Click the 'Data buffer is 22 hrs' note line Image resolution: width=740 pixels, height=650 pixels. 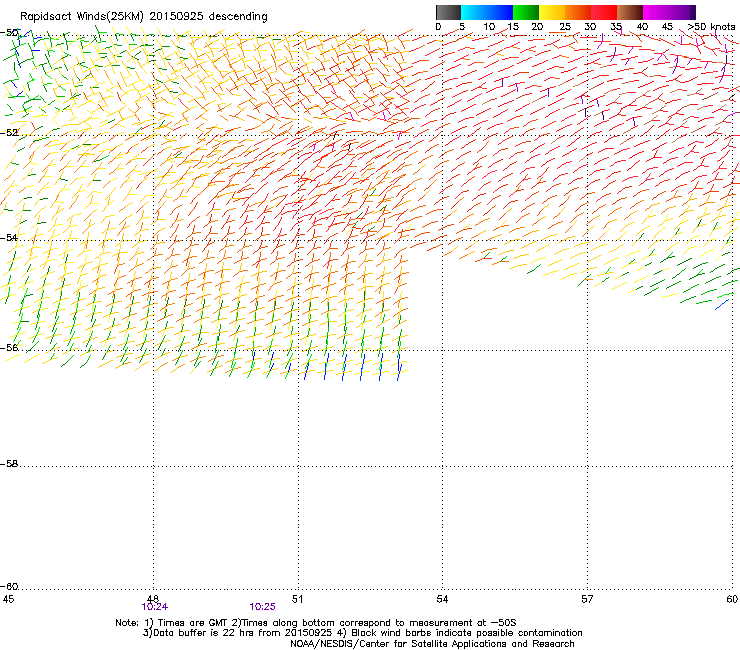362,633
